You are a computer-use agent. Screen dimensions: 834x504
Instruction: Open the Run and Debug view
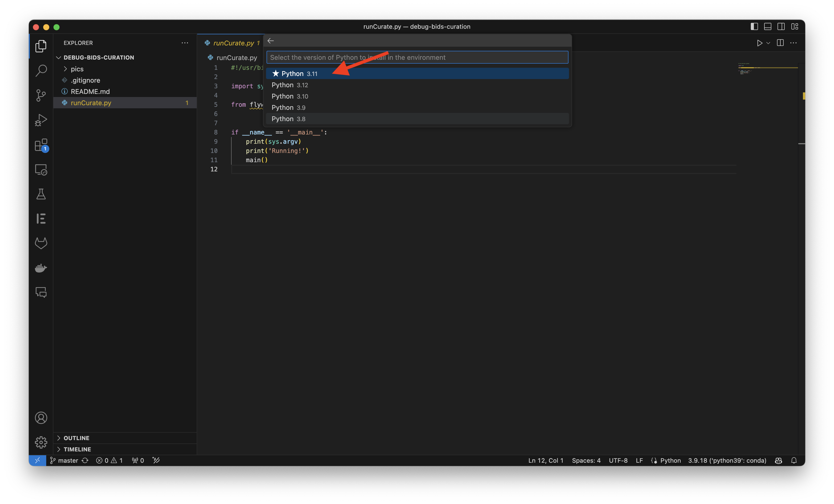(41, 120)
